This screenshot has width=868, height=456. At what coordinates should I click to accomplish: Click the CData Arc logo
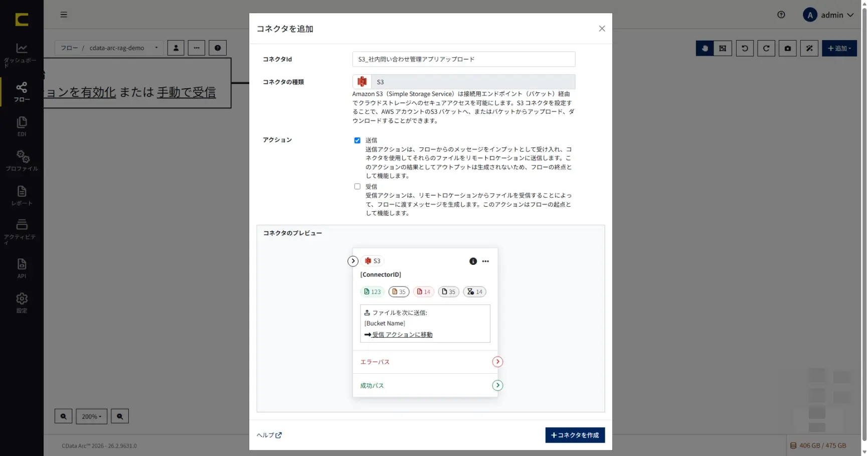point(22,20)
